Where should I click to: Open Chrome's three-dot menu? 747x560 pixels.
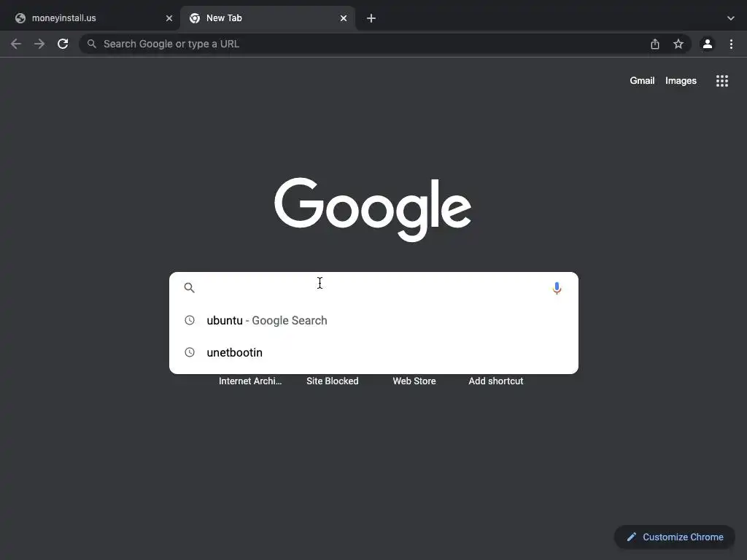pyautogui.click(x=731, y=44)
